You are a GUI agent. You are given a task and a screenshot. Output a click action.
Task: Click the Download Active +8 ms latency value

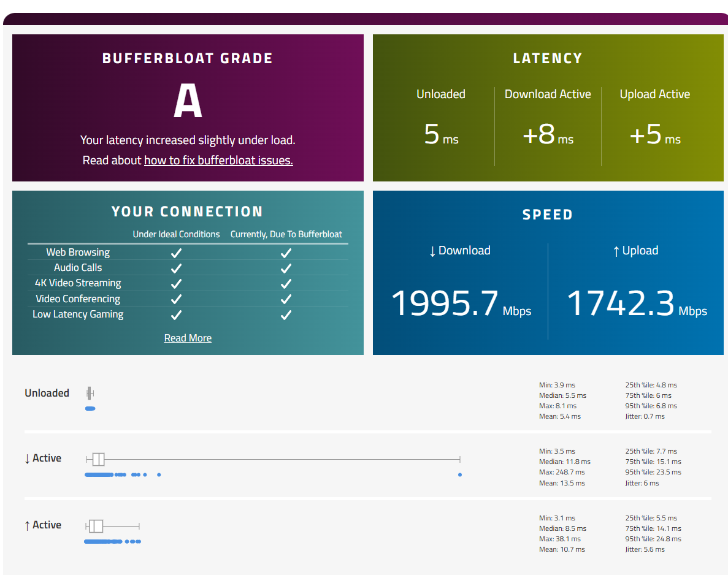[x=548, y=135]
